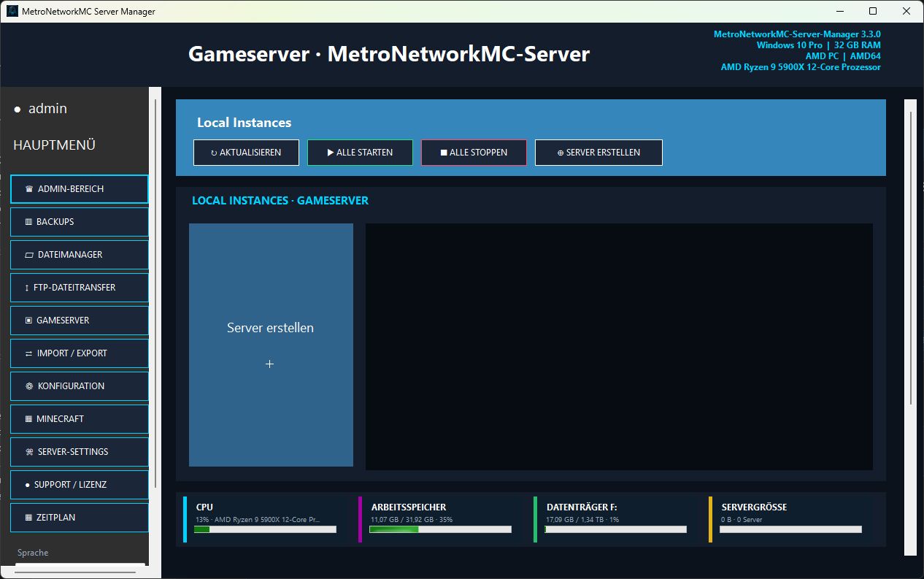This screenshot has height=579, width=924.
Task: Click the CPU usage progress bar
Action: click(265, 529)
